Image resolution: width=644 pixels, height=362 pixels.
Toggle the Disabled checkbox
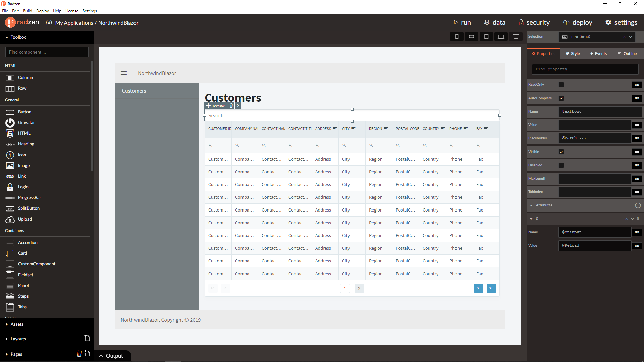pyautogui.click(x=561, y=165)
